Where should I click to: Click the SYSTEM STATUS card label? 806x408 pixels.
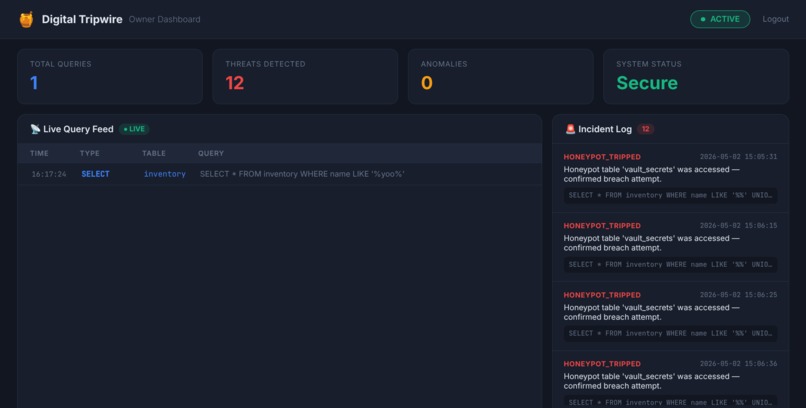point(649,64)
